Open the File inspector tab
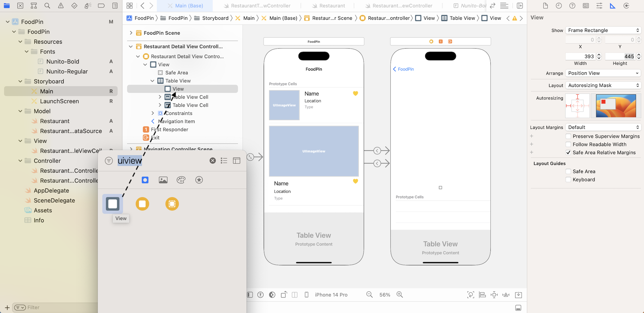The width and height of the screenshot is (644, 313). point(545,6)
